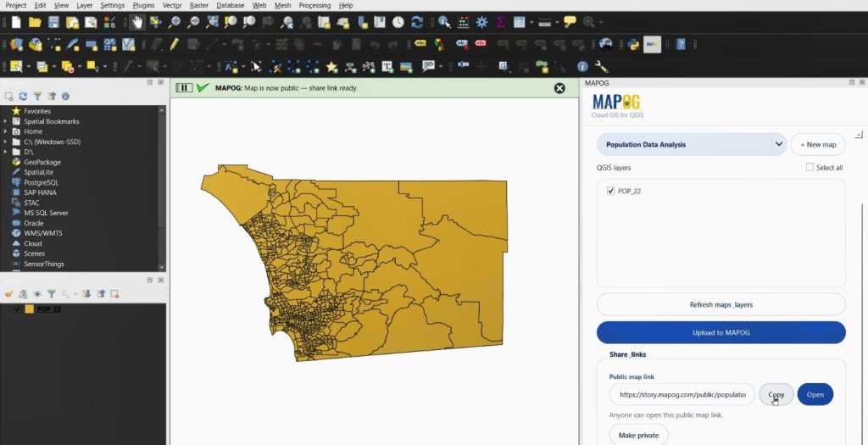868x445 pixels.
Task: Check the Select all checkbox
Action: click(810, 167)
